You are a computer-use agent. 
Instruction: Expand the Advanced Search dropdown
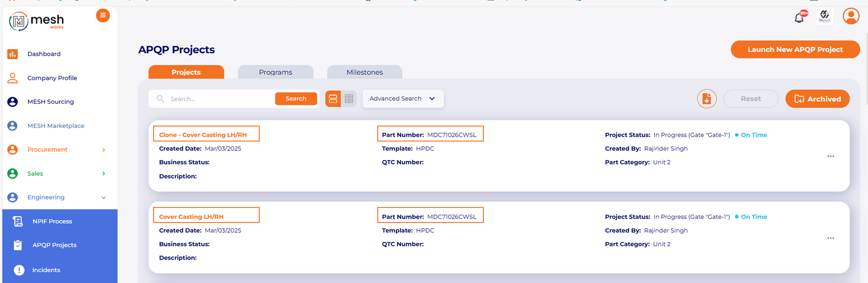(403, 99)
